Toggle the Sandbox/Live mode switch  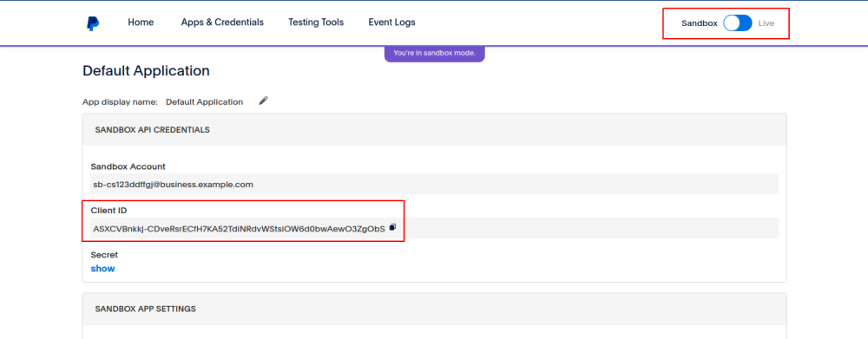pyautogui.click(x=737, y=23)
